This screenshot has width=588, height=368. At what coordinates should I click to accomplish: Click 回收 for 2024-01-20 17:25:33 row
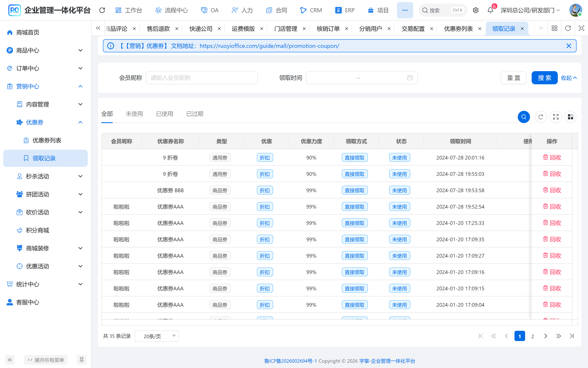(552, 223)
